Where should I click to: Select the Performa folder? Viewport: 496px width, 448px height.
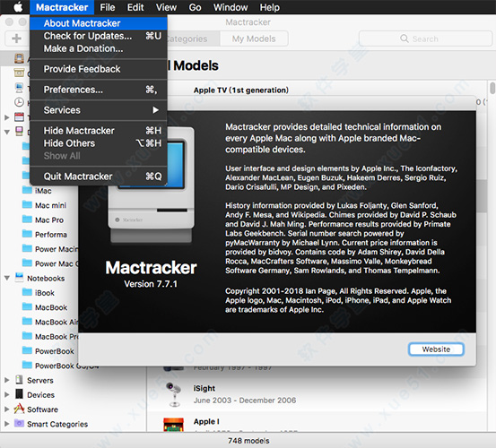tap(45, 234)
